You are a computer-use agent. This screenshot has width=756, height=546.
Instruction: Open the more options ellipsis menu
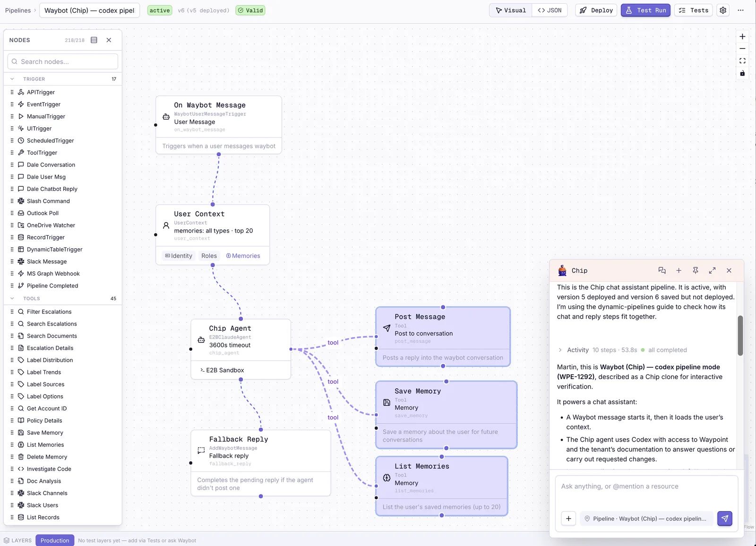point(740,10)
